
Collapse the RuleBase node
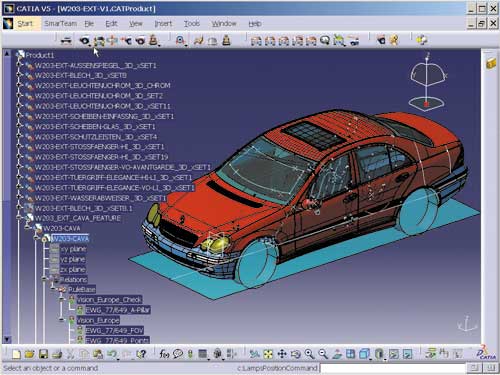pos(53,289)
